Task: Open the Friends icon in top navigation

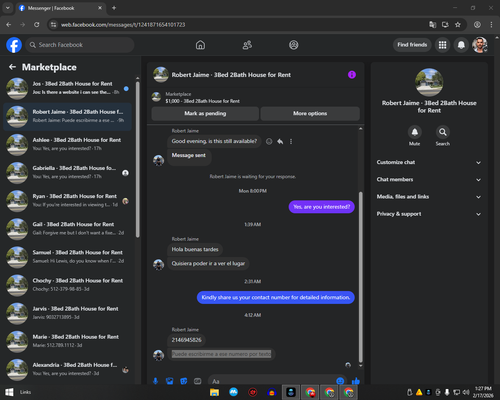Action: click(247, 45)
